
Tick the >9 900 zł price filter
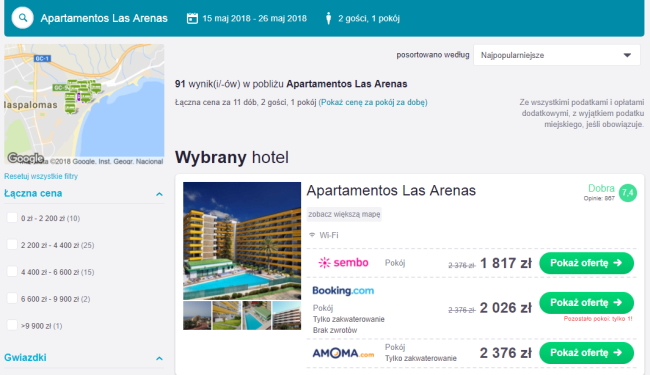tap(12, 325)
